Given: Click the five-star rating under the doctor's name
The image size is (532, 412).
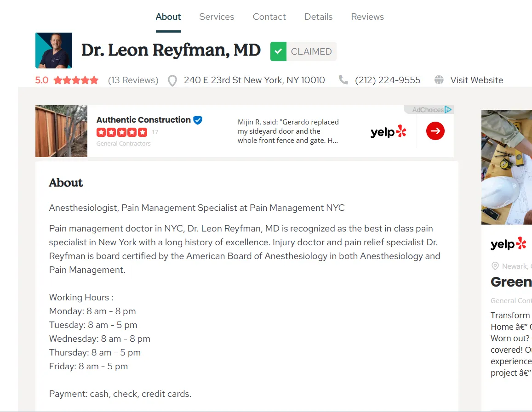Looking at the screenshot, I should pos(76,80).
